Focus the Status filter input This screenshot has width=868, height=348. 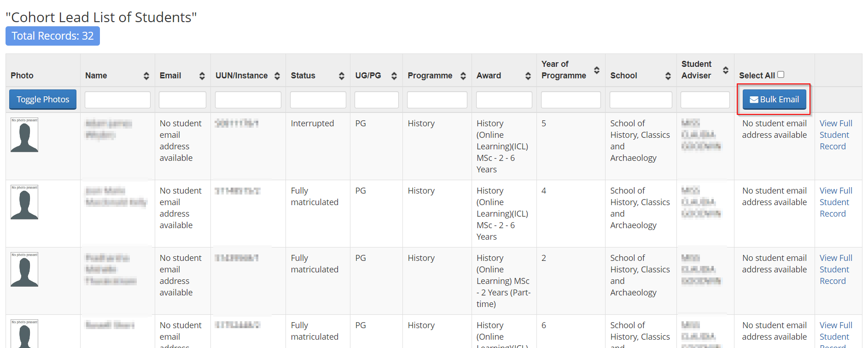tap(318, 100)
